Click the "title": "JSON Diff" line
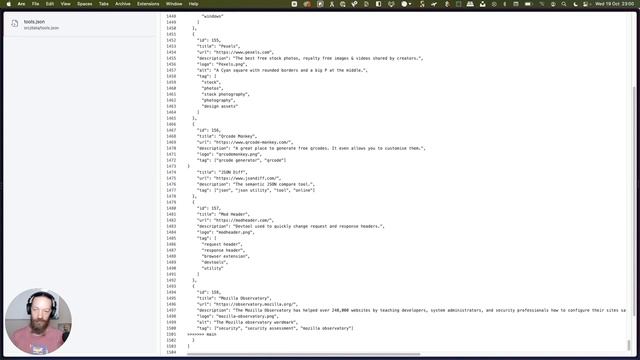 pyautogui.click(x=222, y=172)
